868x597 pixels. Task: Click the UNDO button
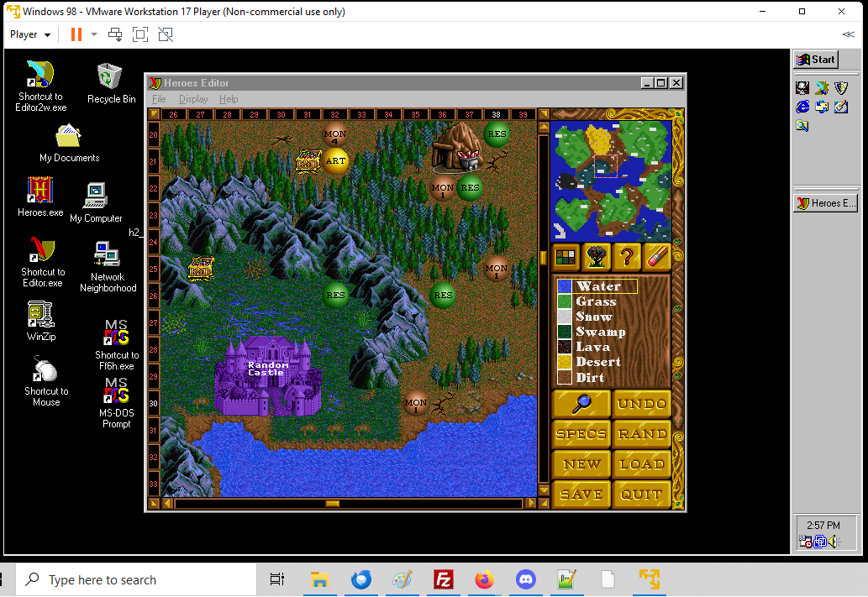[x=642, y=403]
